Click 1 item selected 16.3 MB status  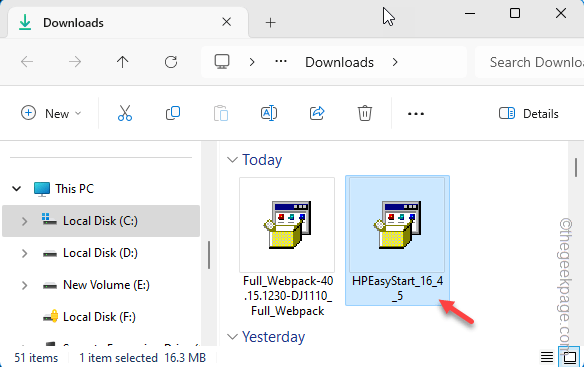pyautogui.click(x=142, y=358)
